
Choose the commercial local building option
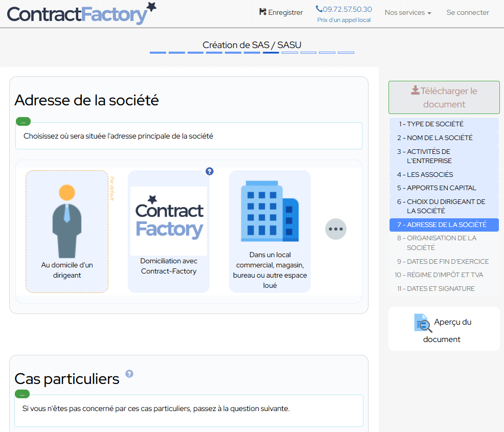point(269,231)
